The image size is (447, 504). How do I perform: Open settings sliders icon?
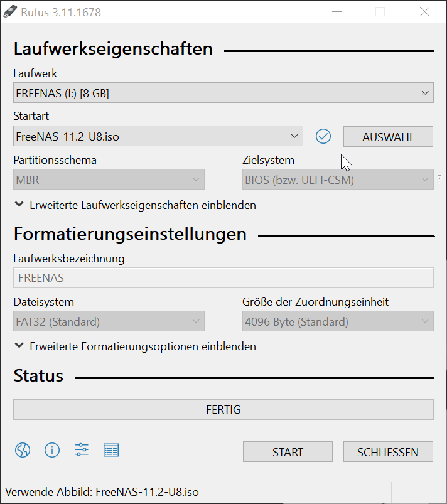(x=82, y=450)
